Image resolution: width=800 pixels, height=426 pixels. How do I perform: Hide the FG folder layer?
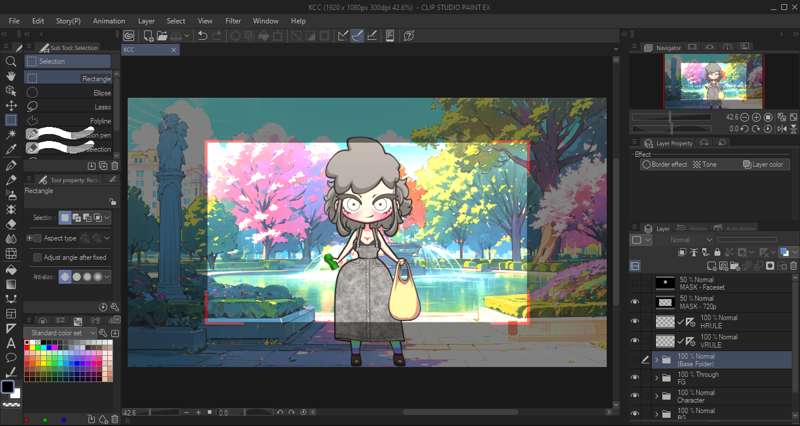point(635,378)
